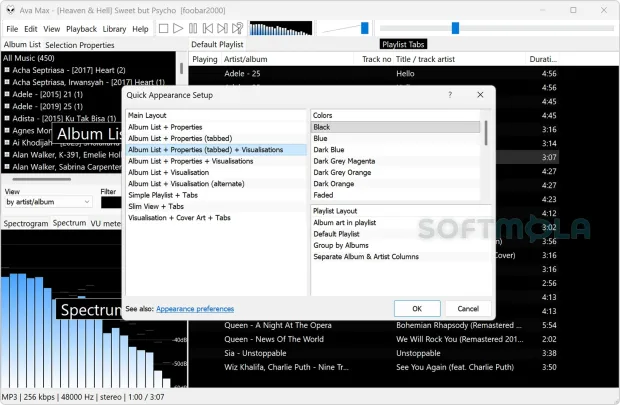
Task: Open the View menu
Action: coord(52,29)
